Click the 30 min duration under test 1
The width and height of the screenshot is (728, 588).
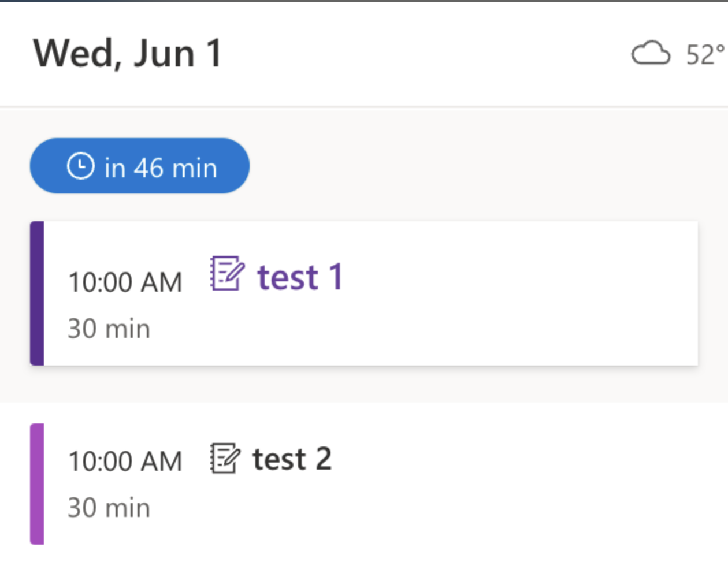[109, 329]
